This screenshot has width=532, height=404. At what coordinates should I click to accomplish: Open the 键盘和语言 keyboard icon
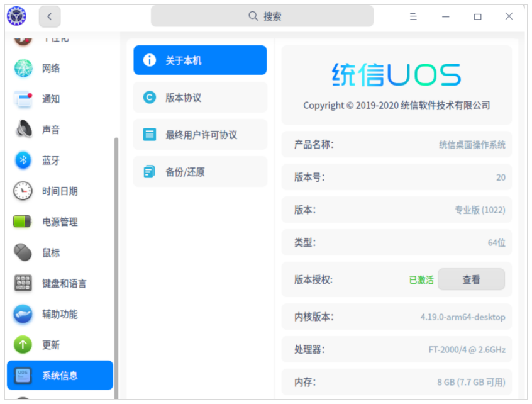tap(23, 283)
